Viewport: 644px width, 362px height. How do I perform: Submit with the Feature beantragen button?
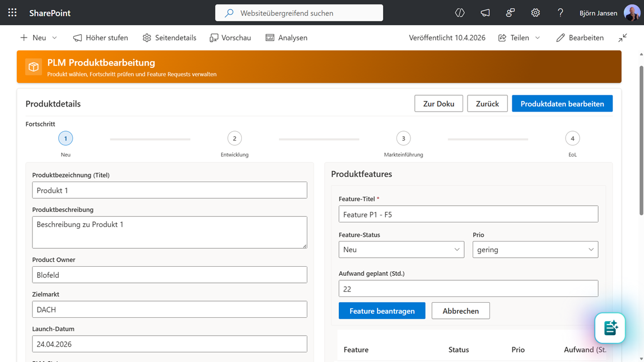[x=382, y=310]
